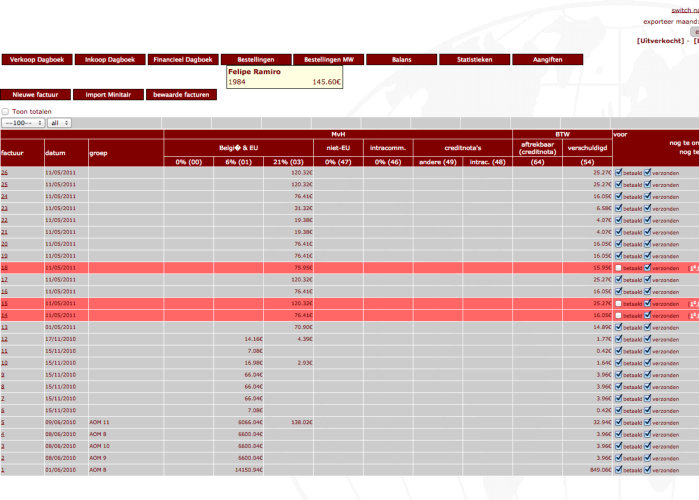Click the datum column header

pyautogui.click(x=66, y=153)
